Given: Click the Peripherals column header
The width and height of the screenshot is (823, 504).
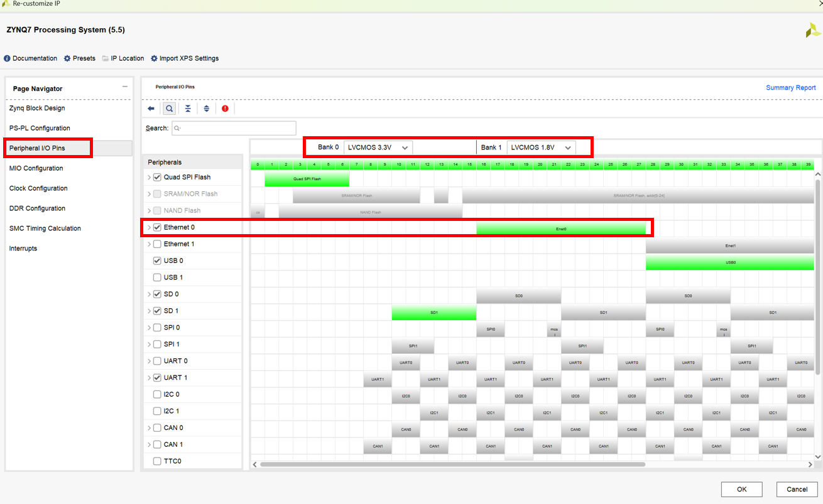Looking at the screenshot, I should point(192,162).
